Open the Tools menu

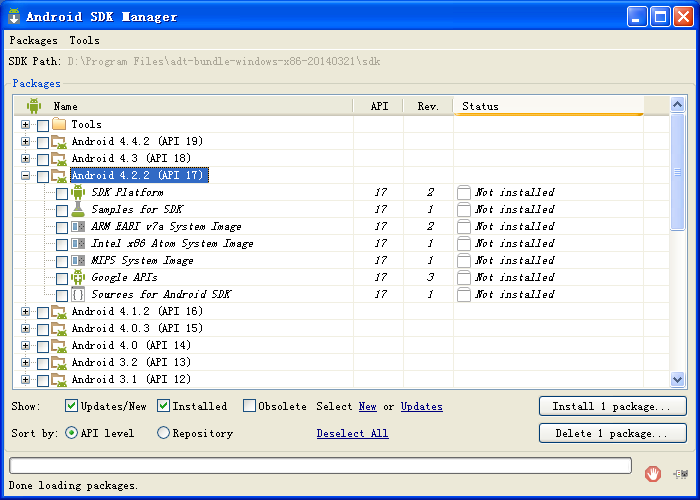(x=84, y=40)
